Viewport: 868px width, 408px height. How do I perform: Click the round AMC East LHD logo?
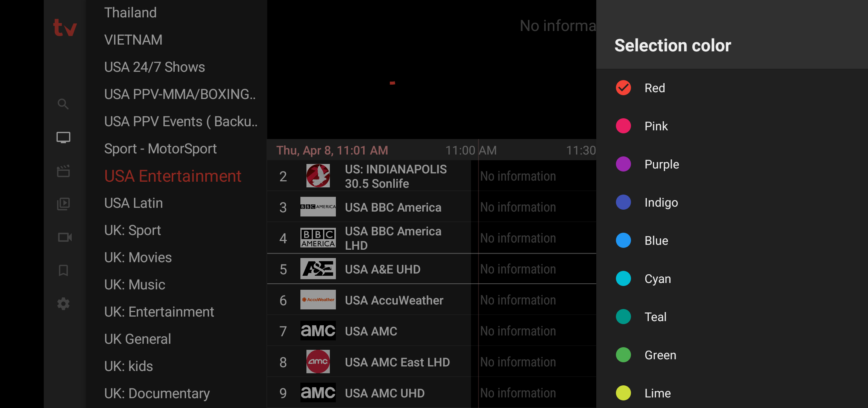pyautogui.click(x=318, y=362)
